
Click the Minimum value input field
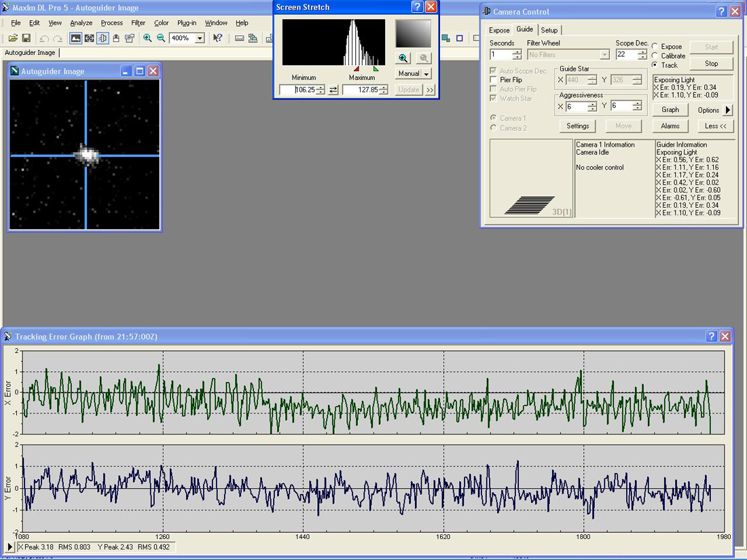point(297,90)
